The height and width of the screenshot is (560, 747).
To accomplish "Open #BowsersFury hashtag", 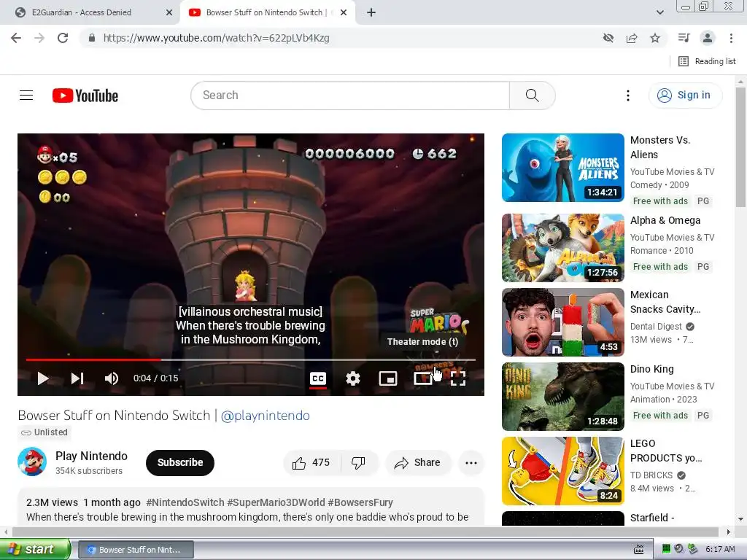I will point(360,502).
